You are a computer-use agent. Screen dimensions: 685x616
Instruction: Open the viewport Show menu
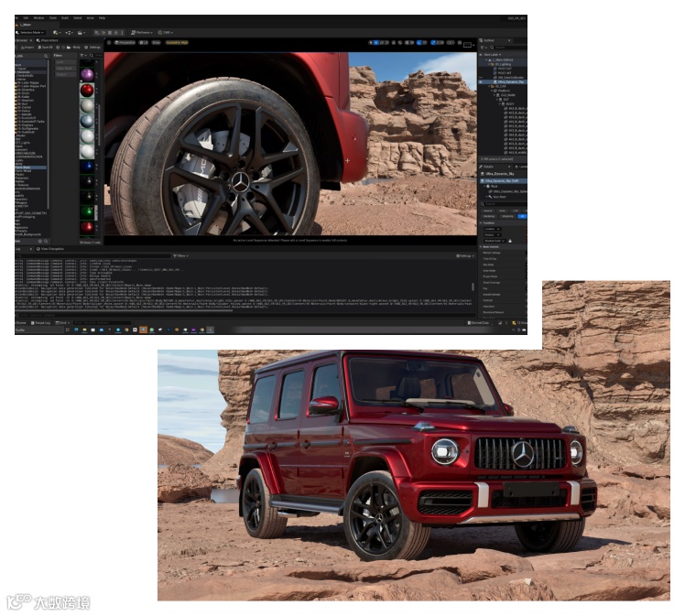click(x=157, y=43)
